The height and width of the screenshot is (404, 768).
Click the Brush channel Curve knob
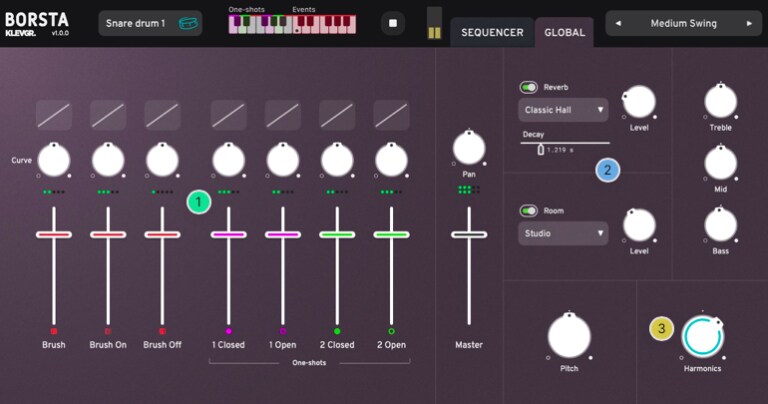(x=54, y=160)
